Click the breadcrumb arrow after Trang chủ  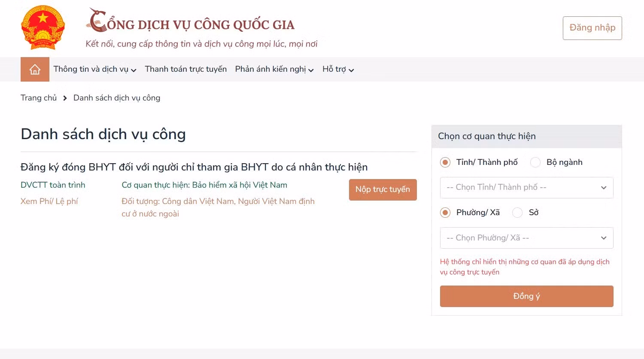(65, 98)
